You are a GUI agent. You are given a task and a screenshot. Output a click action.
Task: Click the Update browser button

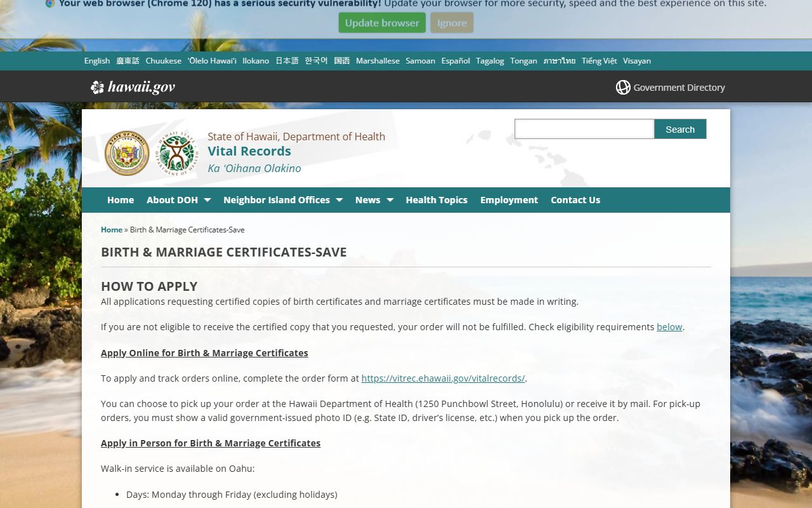[x=382, y=23]
